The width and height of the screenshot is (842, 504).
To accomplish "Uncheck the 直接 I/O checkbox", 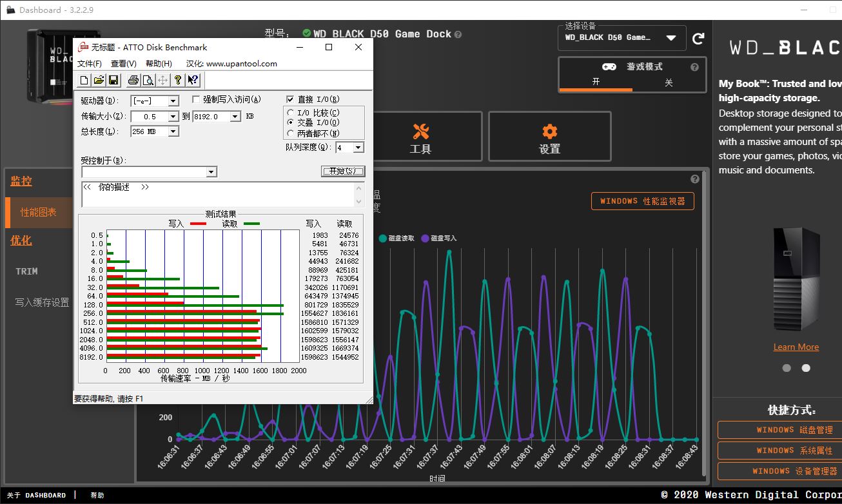I will coord(290,99).
